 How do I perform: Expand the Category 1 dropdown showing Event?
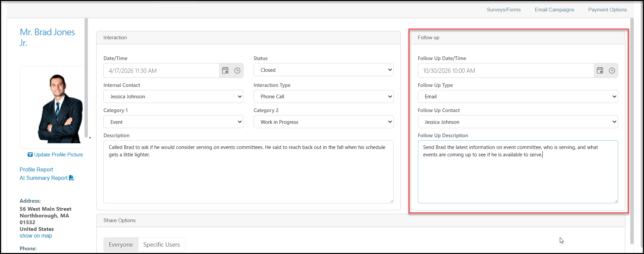[173, 122]
